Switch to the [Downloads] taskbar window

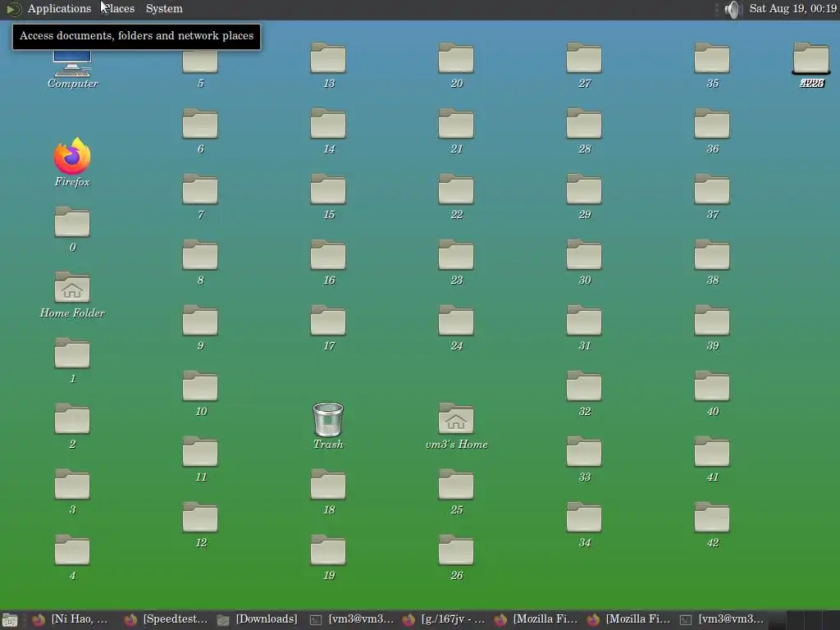point(258,619)
